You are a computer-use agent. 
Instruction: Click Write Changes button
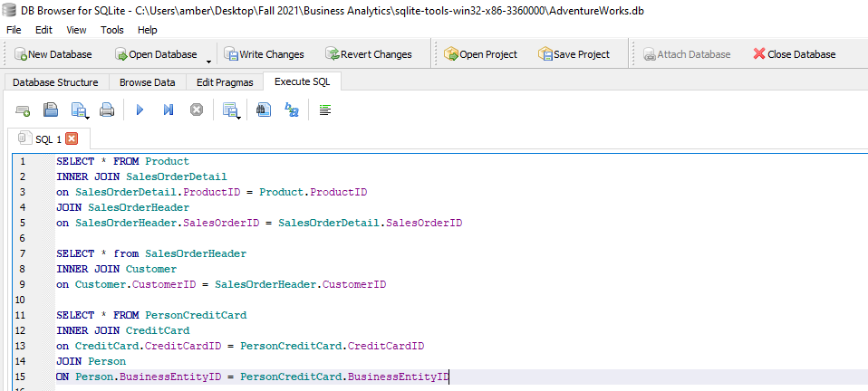tap(264, 54)
